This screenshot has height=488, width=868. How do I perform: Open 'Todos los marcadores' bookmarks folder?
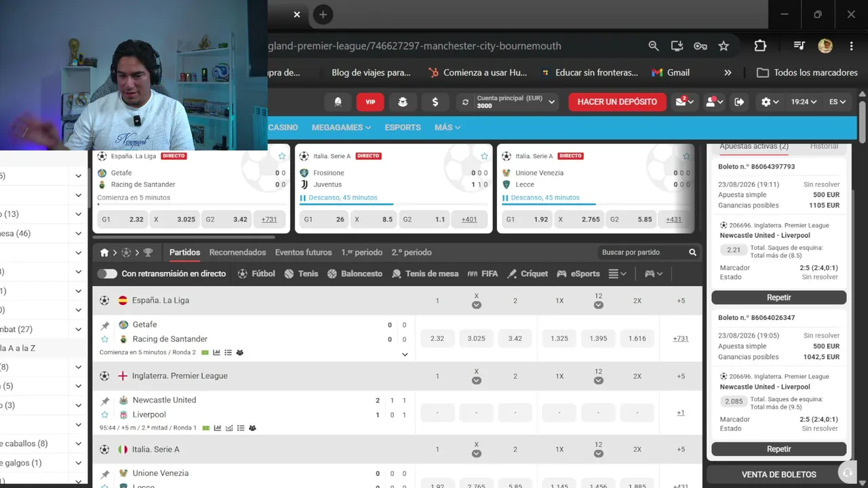(x=807, y=73)
